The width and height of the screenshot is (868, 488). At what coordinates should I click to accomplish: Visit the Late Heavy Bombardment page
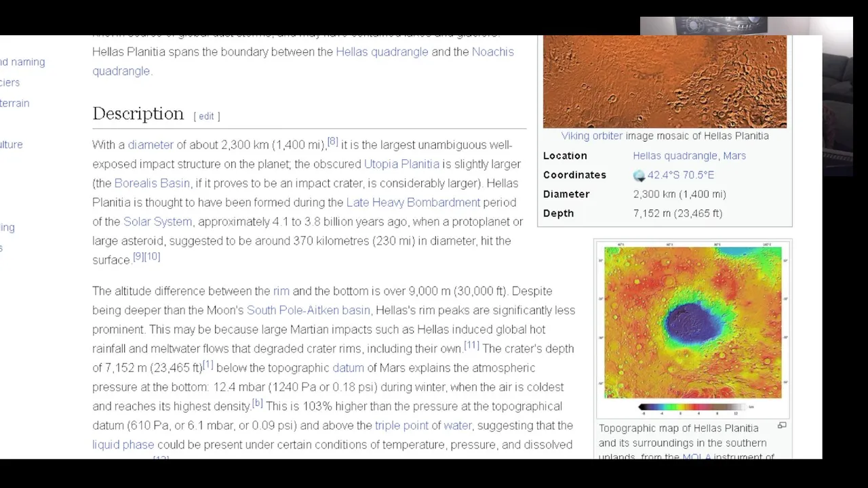click(x=413, y=202)
